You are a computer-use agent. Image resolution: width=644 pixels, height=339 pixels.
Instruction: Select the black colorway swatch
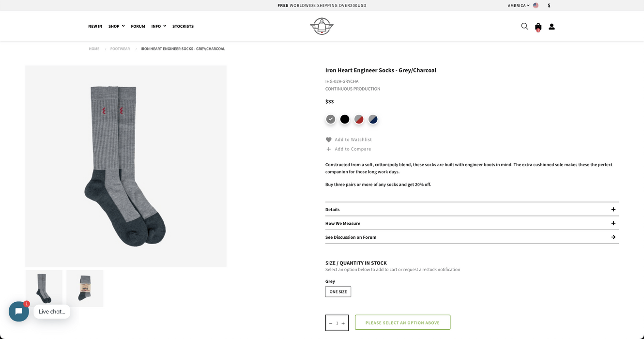(344, 119)
